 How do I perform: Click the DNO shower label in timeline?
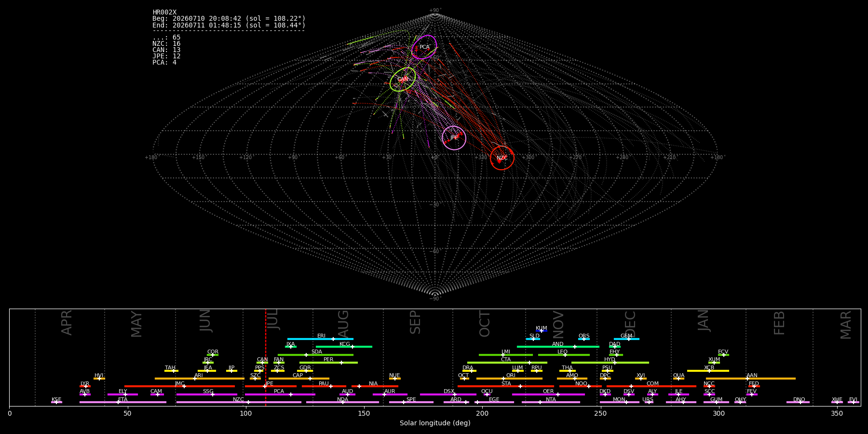(799, 399)
